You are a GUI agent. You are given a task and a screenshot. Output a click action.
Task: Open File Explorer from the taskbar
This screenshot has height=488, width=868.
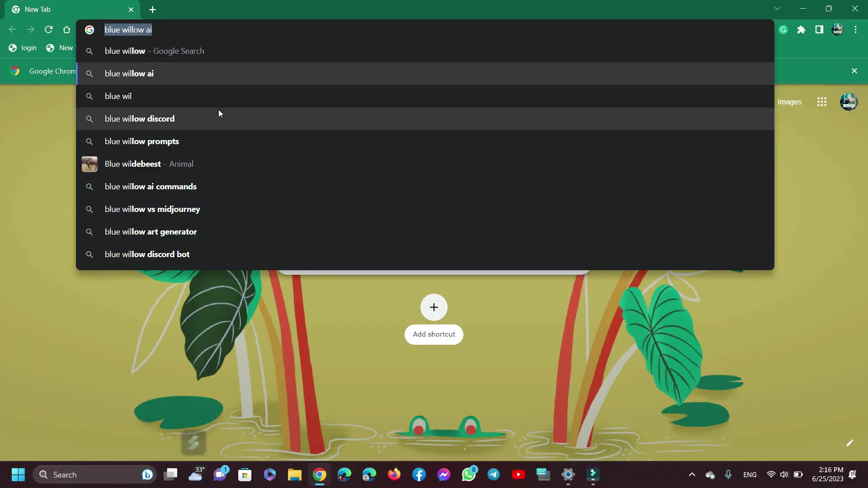click(x=295, y=474)
